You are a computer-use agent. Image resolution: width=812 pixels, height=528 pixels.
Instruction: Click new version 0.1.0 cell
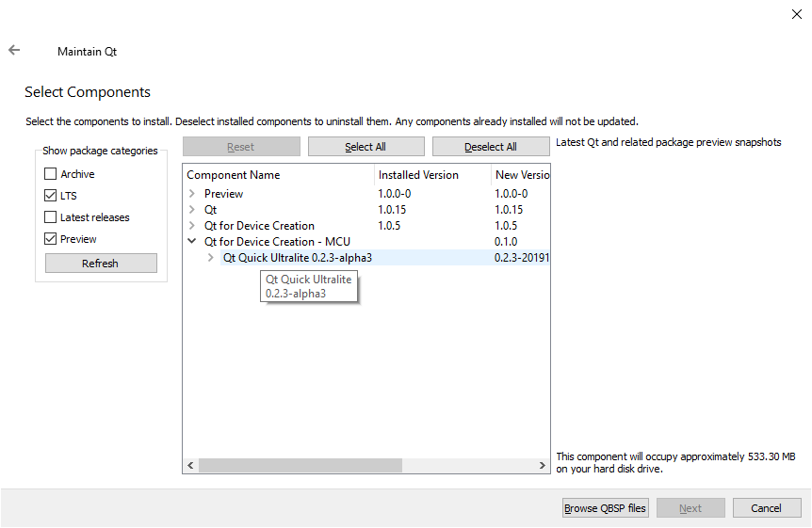click(x=506, y=242)
